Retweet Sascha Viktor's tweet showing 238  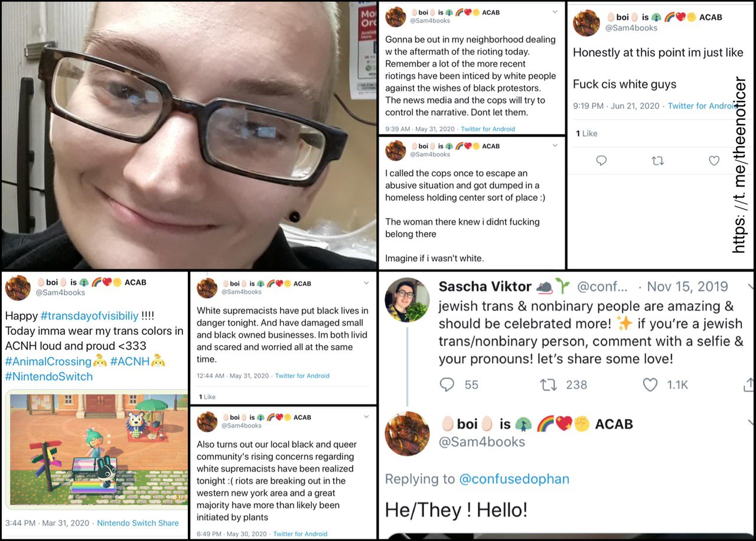pos(548,385)
